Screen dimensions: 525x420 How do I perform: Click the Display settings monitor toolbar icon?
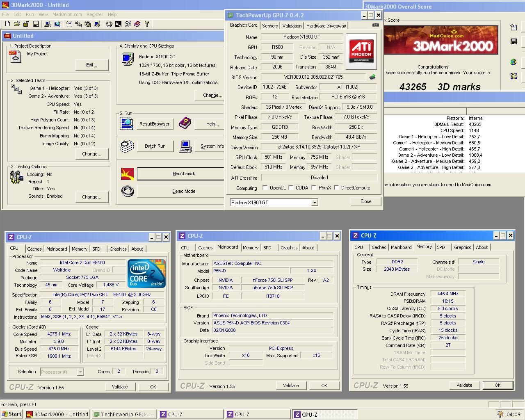coord(97,24)
